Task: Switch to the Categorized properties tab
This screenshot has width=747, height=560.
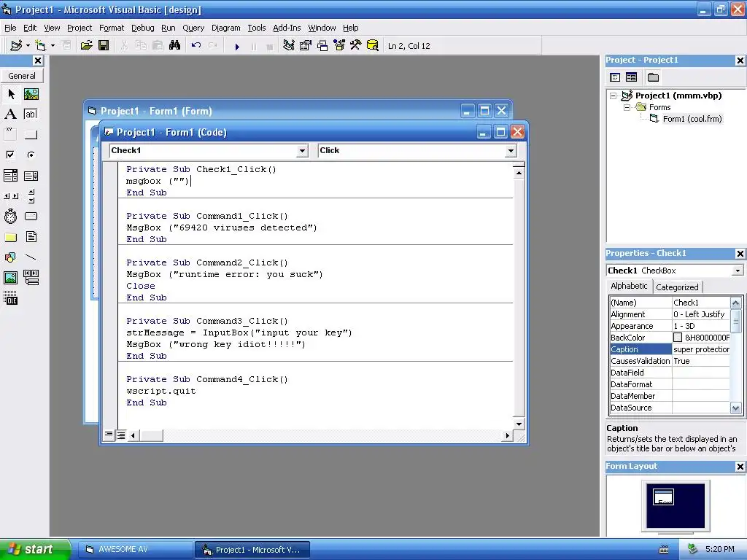Action: (677, 287)
